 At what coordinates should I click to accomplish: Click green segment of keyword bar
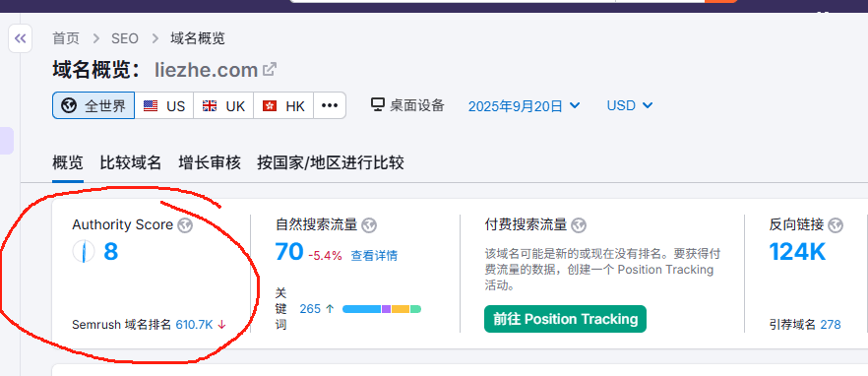pyautogui.click(x=415, y=309)
